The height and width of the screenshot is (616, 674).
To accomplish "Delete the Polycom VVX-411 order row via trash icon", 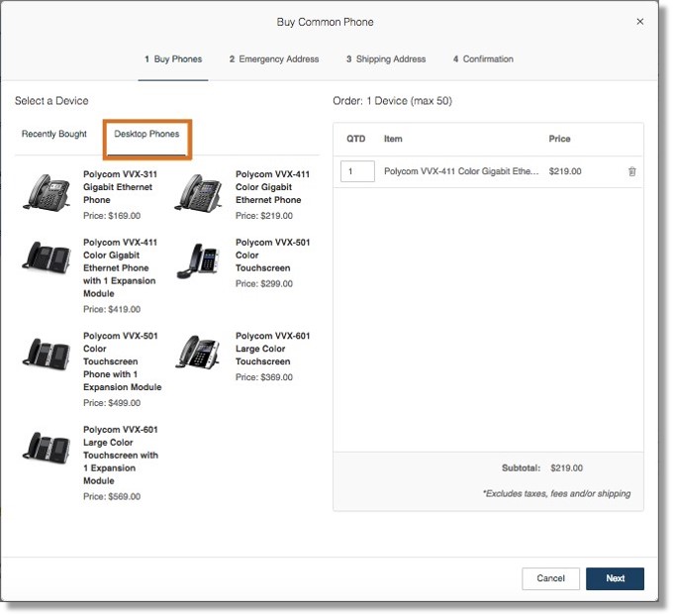I will [x=631, y=171].
